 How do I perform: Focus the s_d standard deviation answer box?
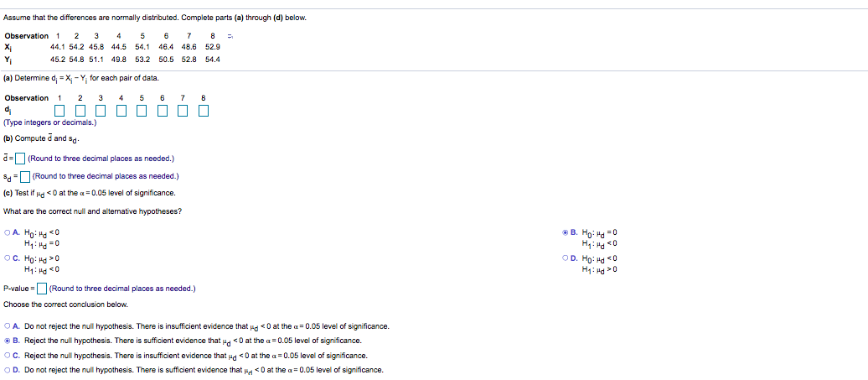tap(24, 177)
